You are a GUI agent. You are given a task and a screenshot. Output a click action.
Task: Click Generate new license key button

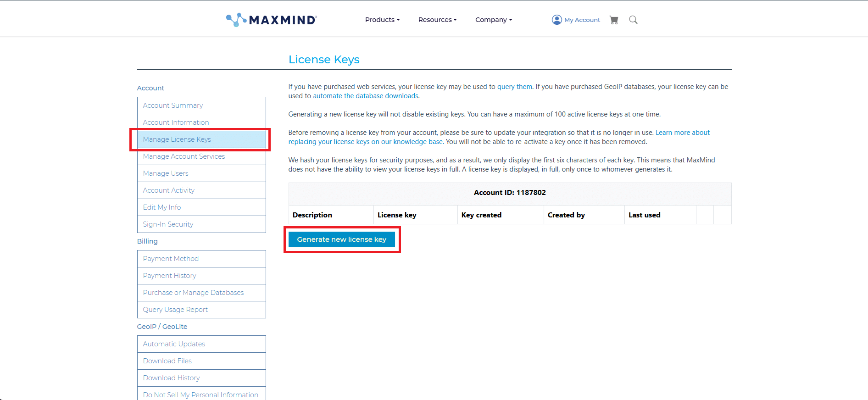(x=342, y=239)
